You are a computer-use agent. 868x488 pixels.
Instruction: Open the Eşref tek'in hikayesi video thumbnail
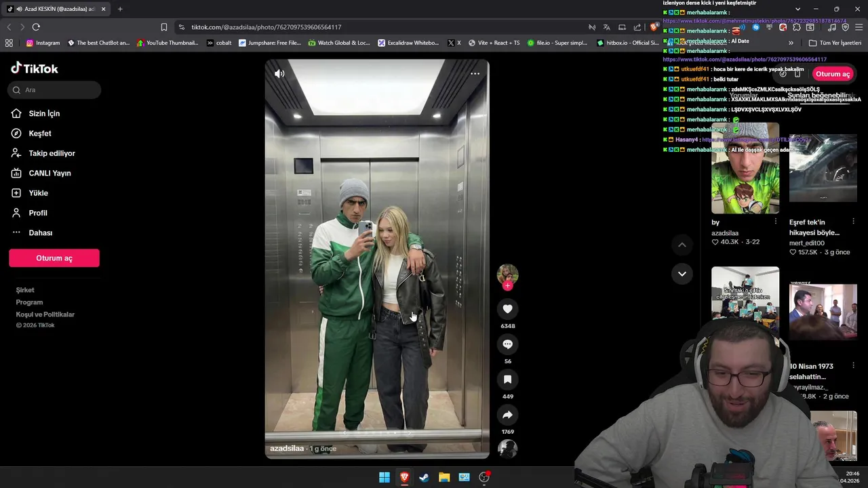pos(823,168)
